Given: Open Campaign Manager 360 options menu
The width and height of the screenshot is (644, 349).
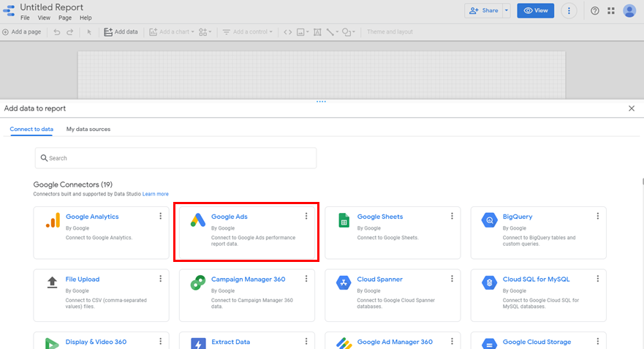Looking at the screenshot, I should coord(306,279).
